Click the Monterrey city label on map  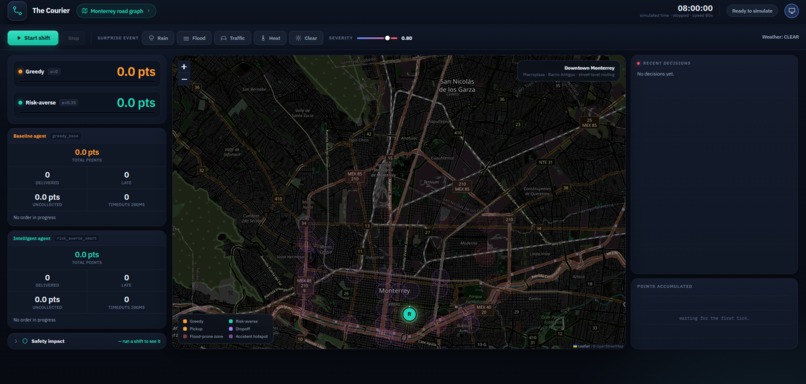click(x=395, y=291)
